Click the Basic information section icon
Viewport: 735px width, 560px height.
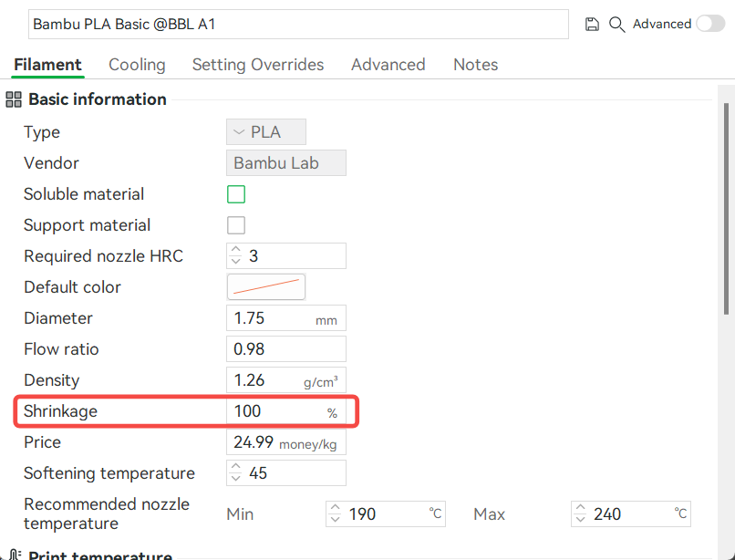14,99
